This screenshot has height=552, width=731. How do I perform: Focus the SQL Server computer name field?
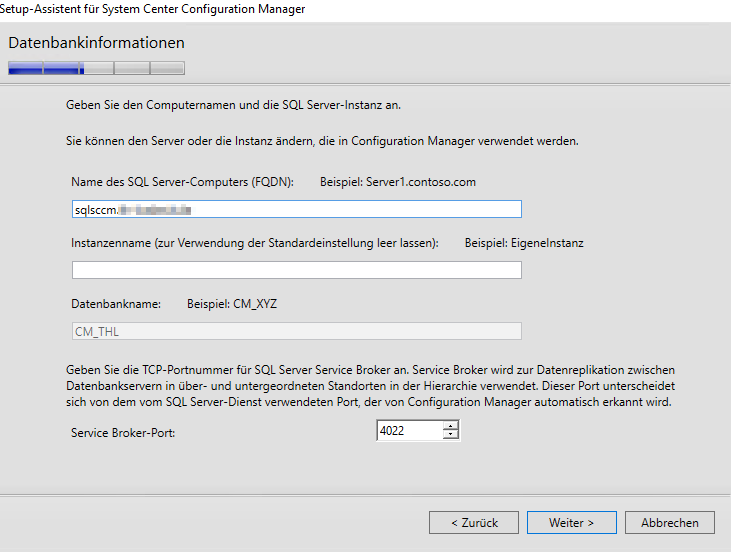[x=297, y=209]
